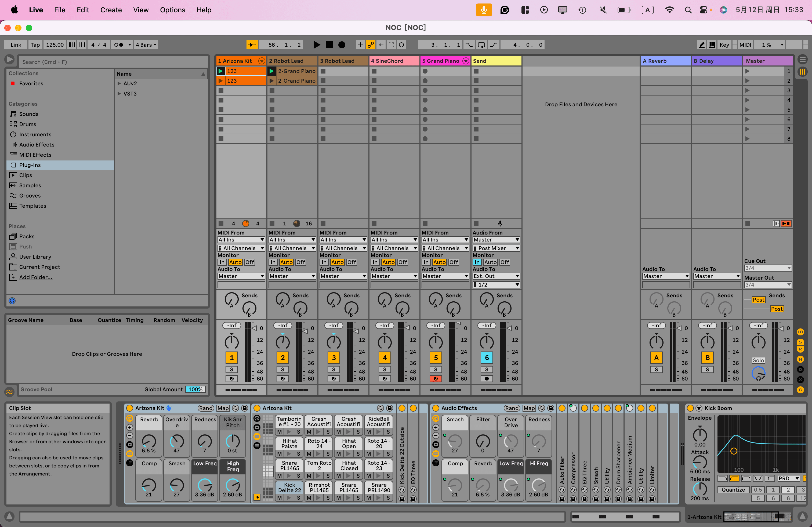The height and width of the screenshot is (527, 812).
Task: Click the Tap tempo button
Action: [x=35, y=45]
